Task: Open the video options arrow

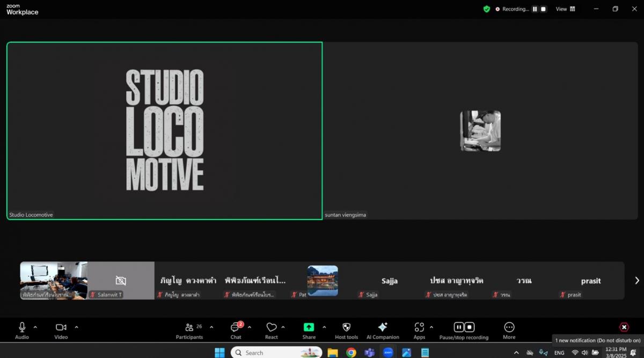Action: [76, 327]
